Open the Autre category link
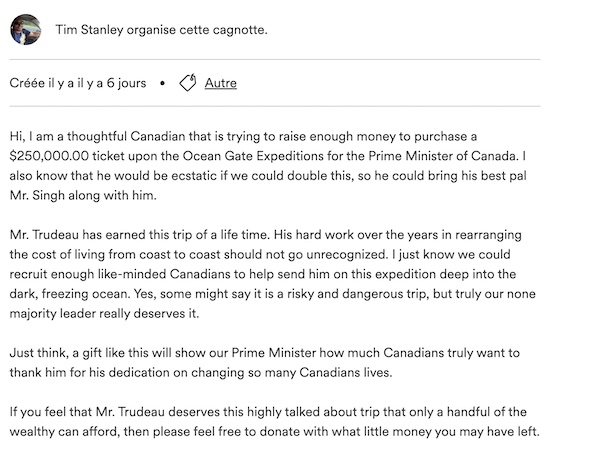Screen dimensions: 600x474 [x=220, y=83]
